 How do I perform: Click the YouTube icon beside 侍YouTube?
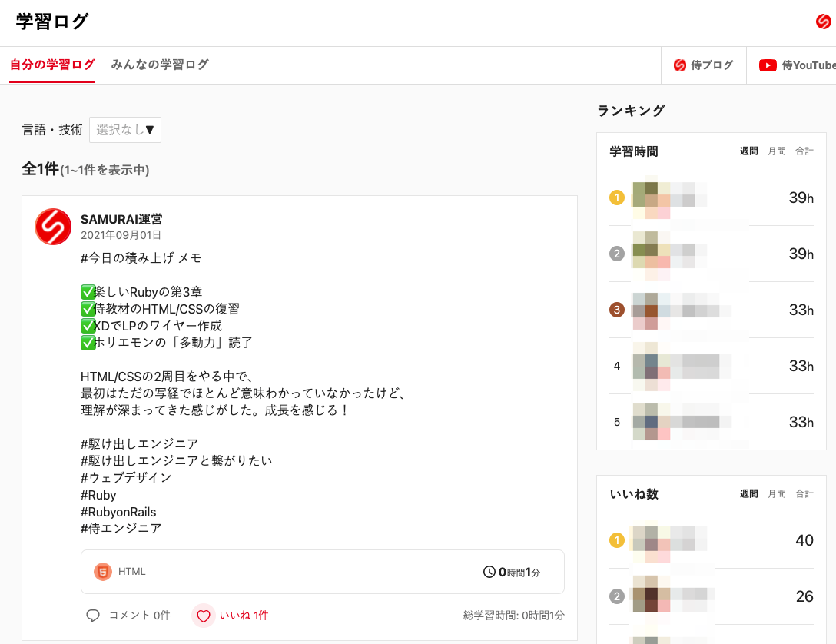click(x=768, y=65)
